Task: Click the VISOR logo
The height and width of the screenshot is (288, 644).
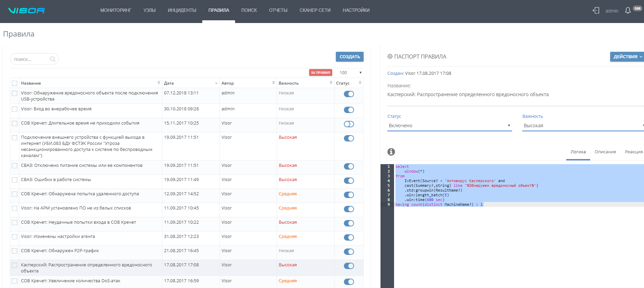Action: click(x=26, y=10)
